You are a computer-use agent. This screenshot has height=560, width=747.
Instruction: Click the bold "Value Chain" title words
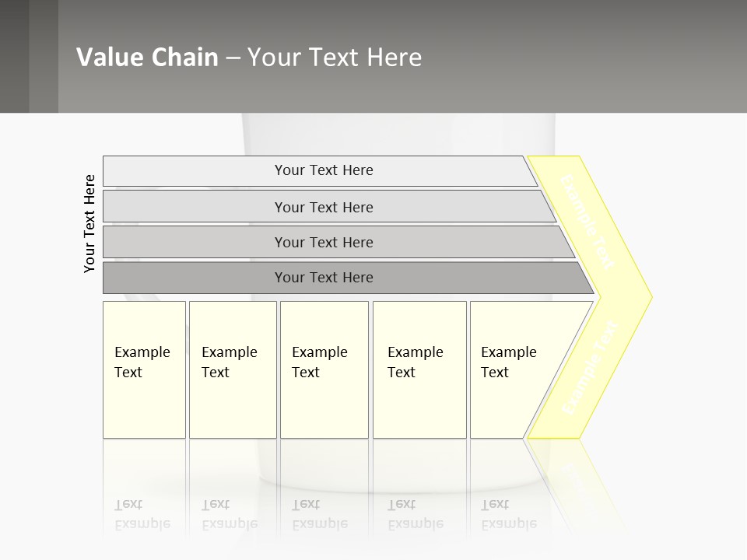click(147, 58)
